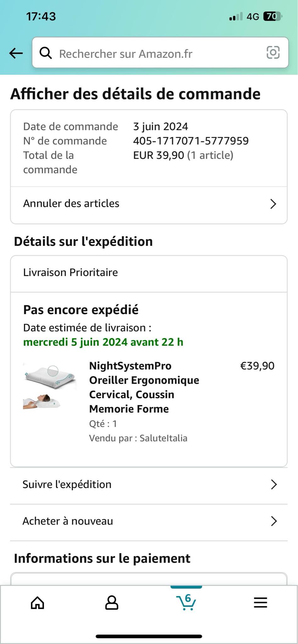Open NightSystemPro Oreiller product title link
The image size is (298, 644).
coord(144,387)
